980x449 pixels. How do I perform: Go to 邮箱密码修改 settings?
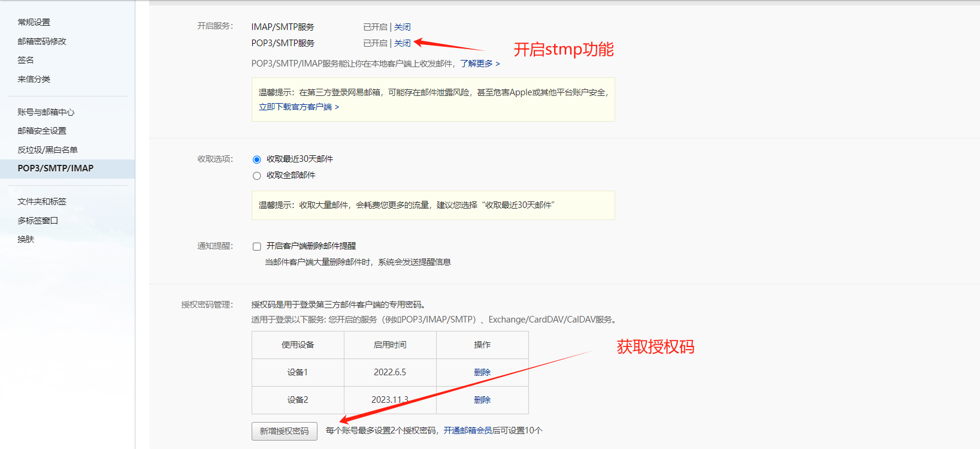pos(42,41)
